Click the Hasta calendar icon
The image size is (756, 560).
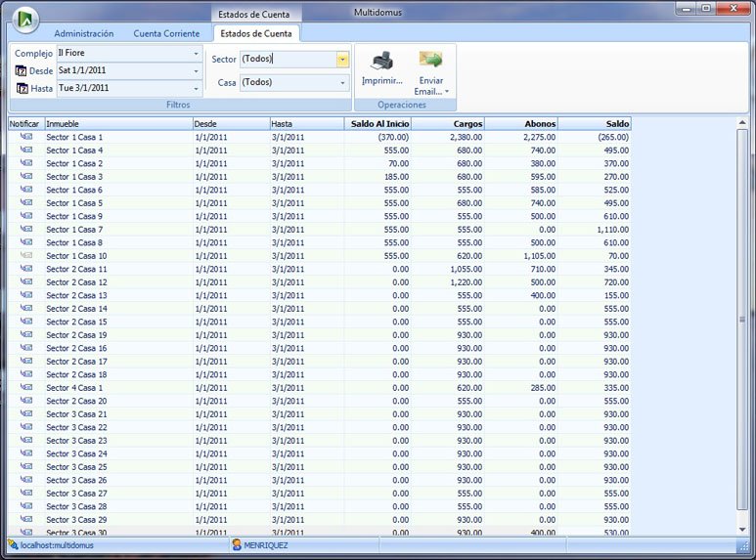[21, 88]
